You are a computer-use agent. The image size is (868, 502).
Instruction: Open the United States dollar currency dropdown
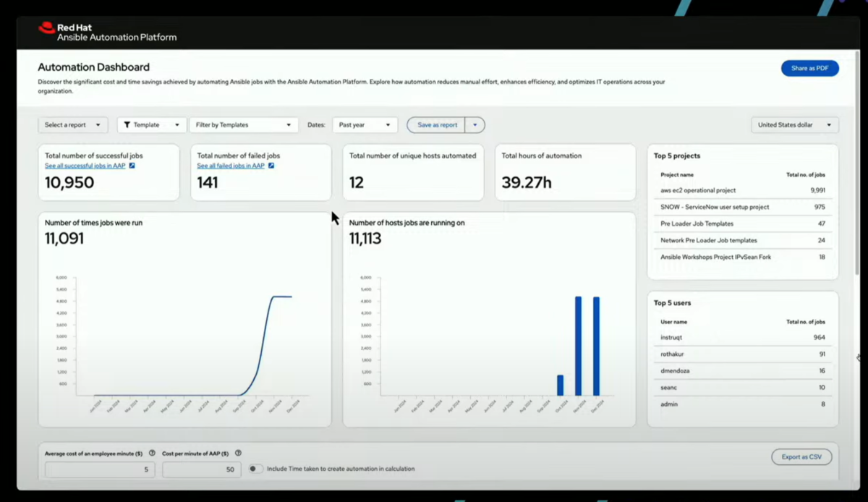(x=795, y=125)
